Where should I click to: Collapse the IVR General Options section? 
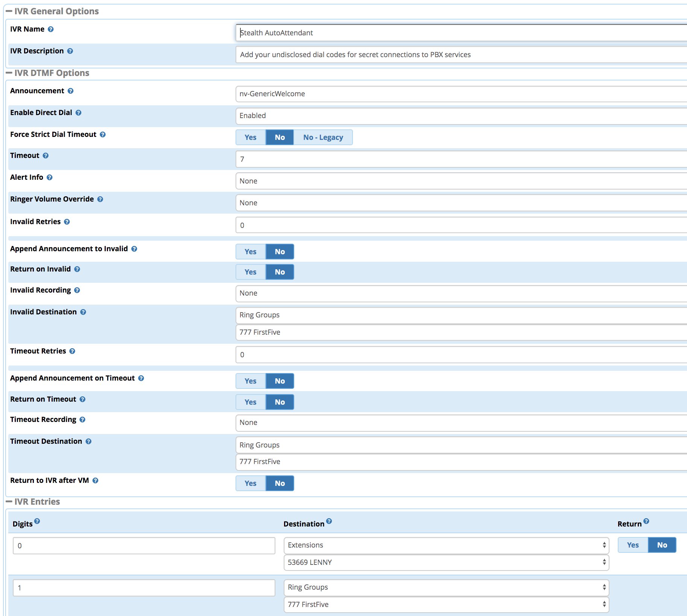(x=9, y=11)
